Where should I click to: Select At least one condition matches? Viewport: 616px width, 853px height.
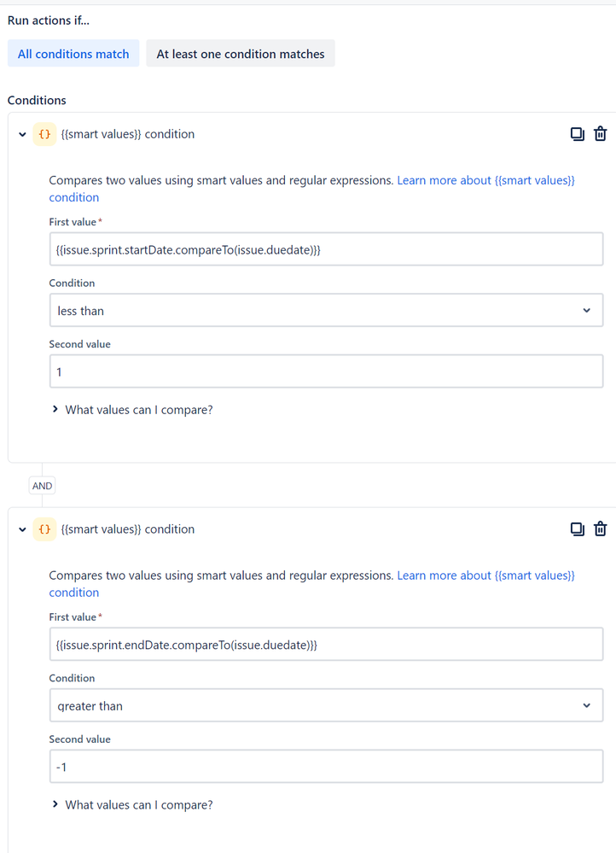pyautogui.click(x=241, y=54)
